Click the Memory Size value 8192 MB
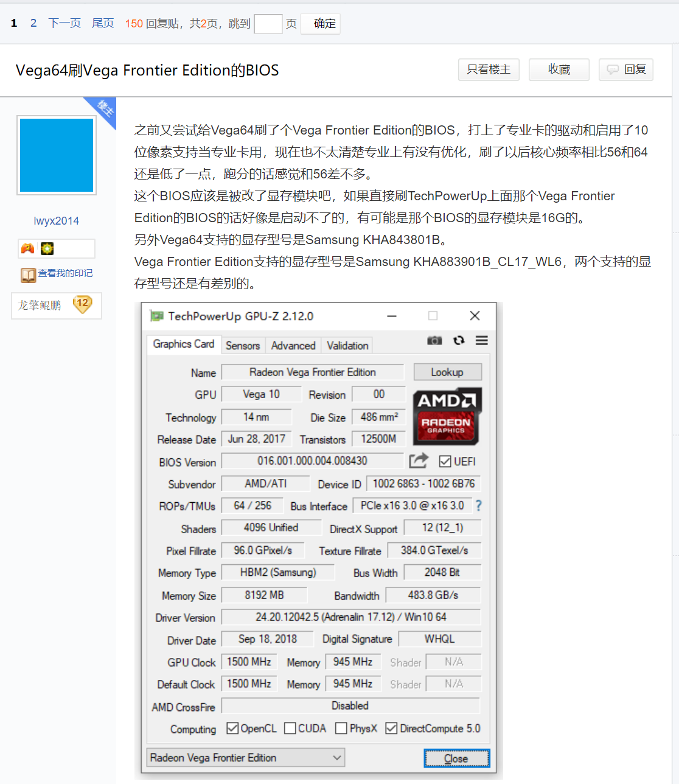 click(x=264, y=595)
